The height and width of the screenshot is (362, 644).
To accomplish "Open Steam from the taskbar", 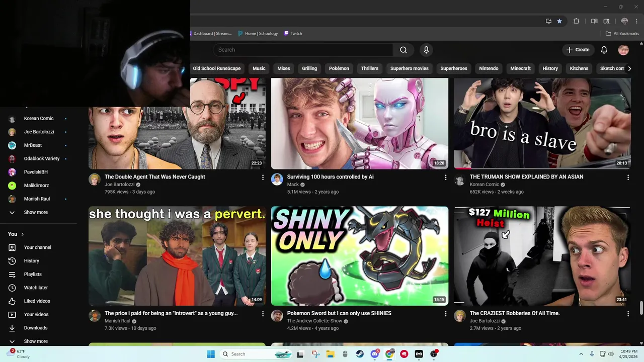I will click(x=360, y=354).
